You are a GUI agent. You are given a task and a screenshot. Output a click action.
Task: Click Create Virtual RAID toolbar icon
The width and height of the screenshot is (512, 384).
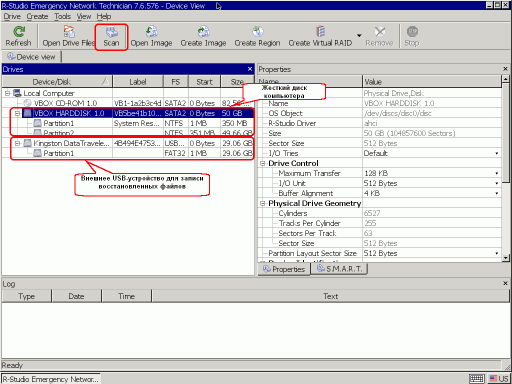320,36
